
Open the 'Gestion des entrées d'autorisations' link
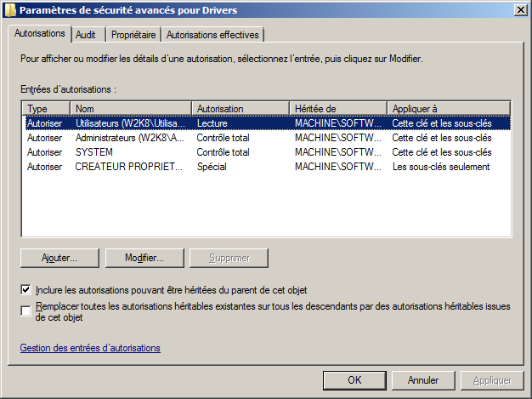click(x=90, y=348)
